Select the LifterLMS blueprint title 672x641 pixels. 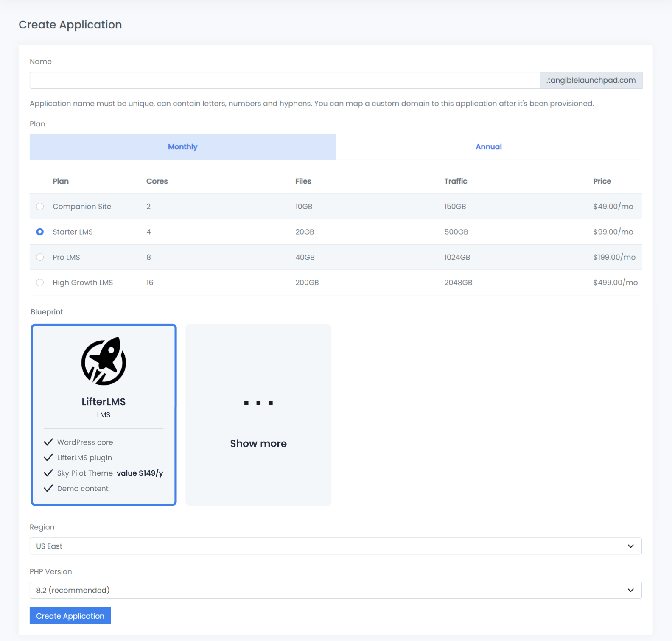104,402
